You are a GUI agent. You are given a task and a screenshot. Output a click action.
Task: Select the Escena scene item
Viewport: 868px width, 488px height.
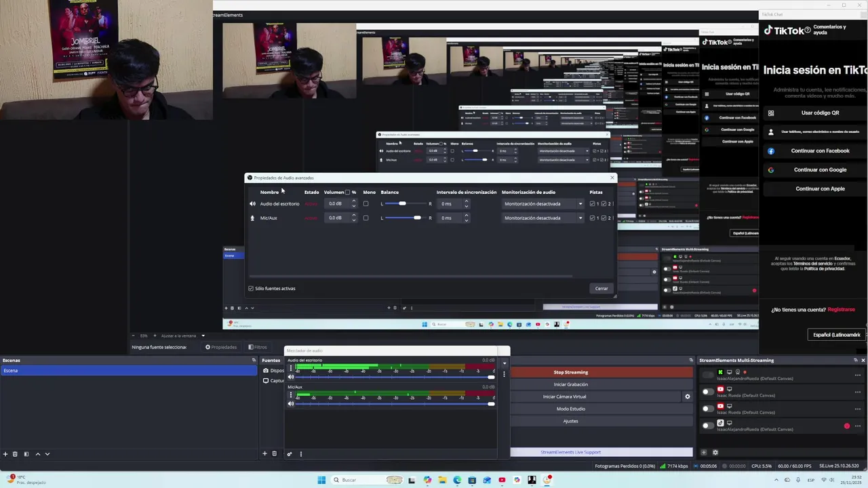[x=129, y=371]
